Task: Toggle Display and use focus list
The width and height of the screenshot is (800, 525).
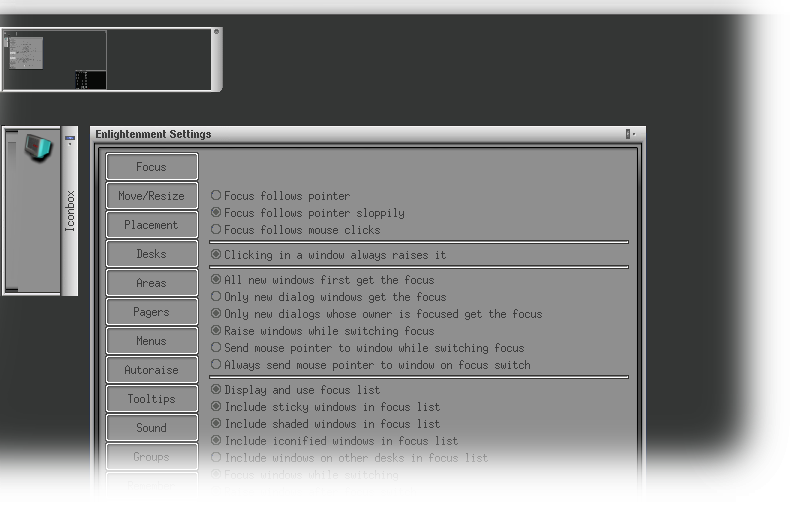Action: tap(295, 390)
